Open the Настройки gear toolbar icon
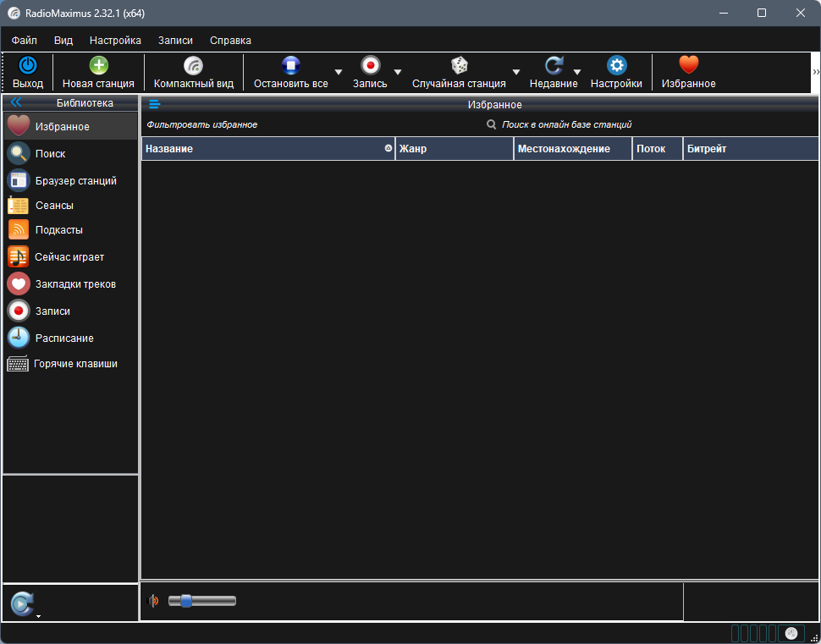821x644 pixels. pyautogui.click(x=617, y=65)
